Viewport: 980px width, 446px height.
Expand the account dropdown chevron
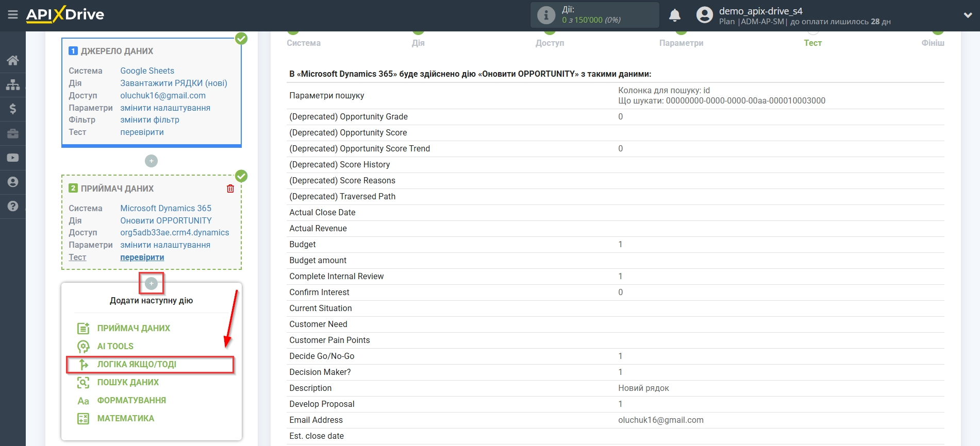pyautogui.click(x=968, y=15)
